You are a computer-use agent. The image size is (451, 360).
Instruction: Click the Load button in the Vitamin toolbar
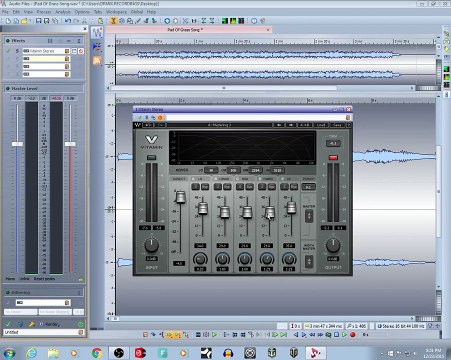pos(321,125)
